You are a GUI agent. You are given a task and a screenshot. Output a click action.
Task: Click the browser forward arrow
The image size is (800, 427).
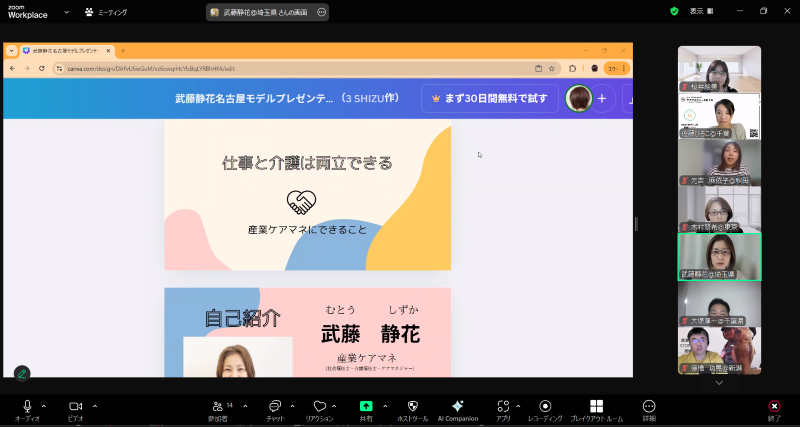27,68
